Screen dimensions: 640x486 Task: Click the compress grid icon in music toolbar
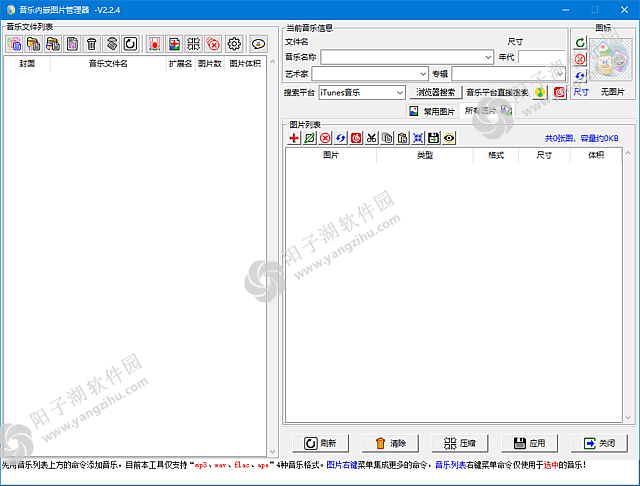pos(193,44)
